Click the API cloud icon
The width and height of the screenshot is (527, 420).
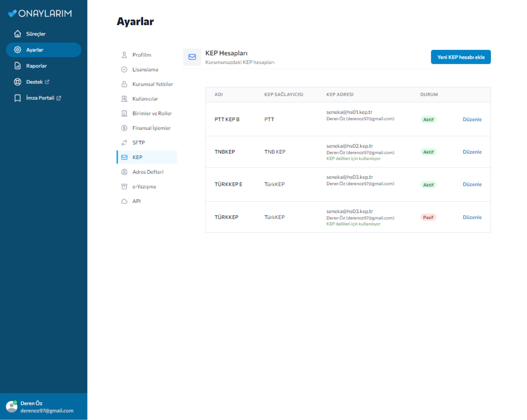[124, 201]
